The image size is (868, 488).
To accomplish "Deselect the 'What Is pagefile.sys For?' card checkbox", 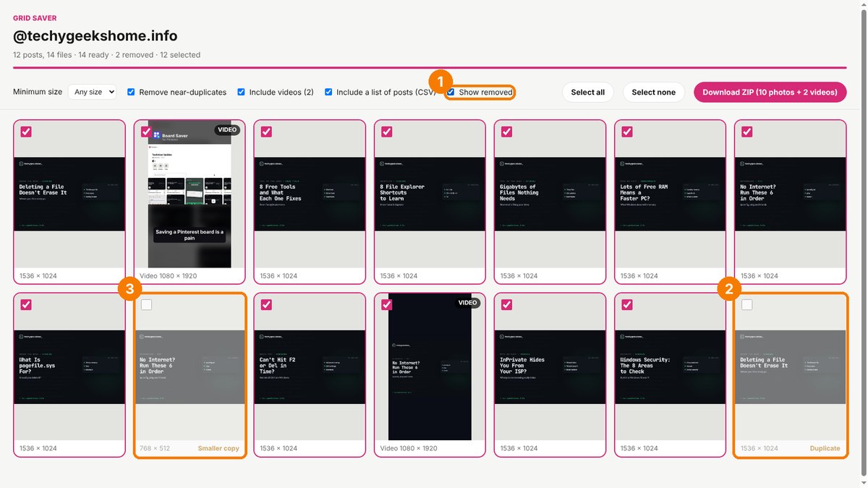I will point(26,304).
